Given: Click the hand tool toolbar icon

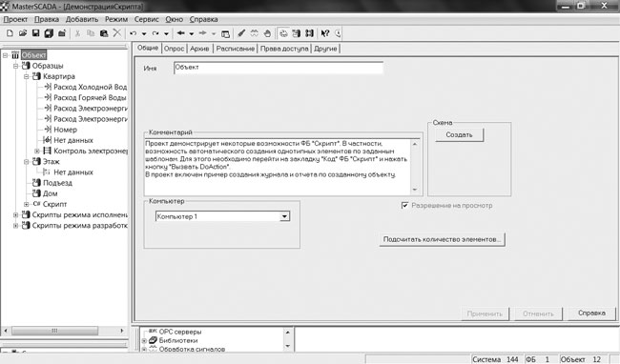Looking at the screenshot, I should tap(267, 33).
